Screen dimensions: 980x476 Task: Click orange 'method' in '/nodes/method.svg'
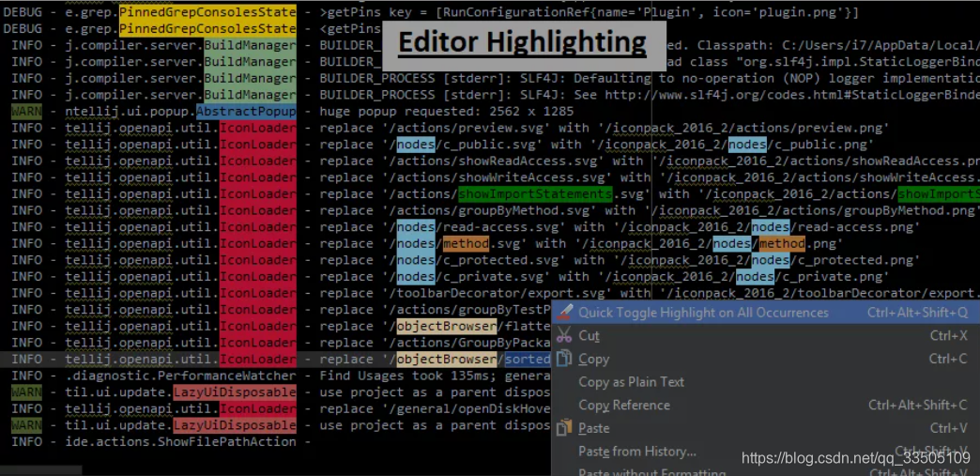pos(466,243)
